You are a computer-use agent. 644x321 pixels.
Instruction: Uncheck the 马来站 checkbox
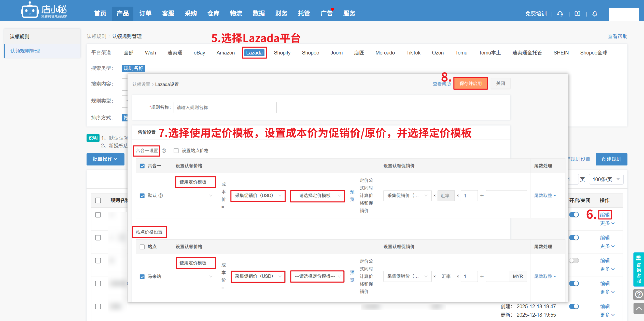[x=142, y=276]
